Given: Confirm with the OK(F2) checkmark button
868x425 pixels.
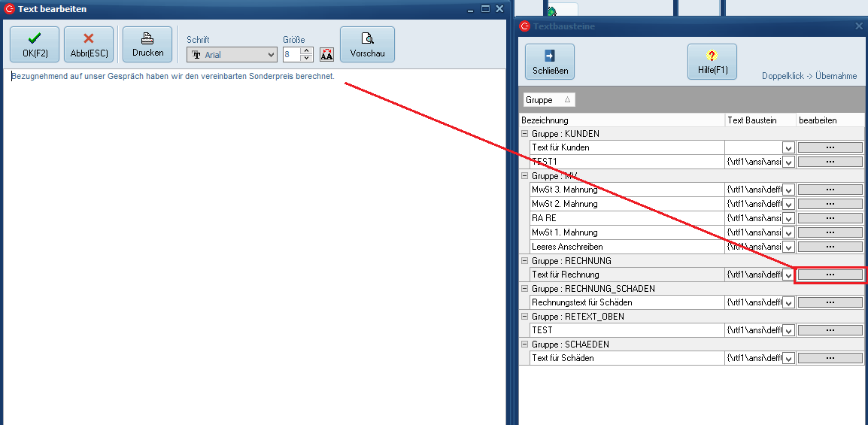Looking at the screenshot, I should pyautogui.click(x=34, y=44).
